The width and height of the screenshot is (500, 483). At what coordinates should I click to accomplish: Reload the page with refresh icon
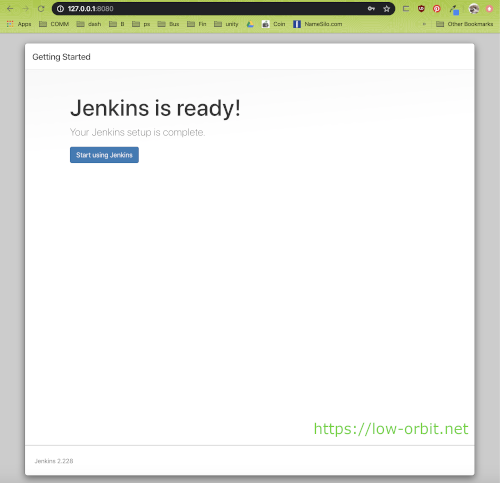[x=41, y=9]
